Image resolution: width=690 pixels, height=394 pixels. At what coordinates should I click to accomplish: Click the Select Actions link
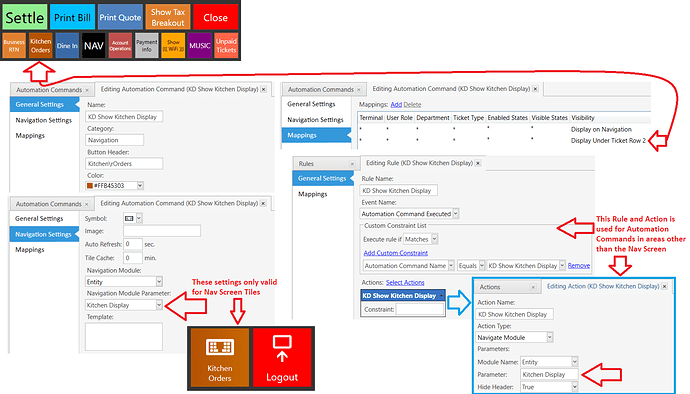point(405,282)
